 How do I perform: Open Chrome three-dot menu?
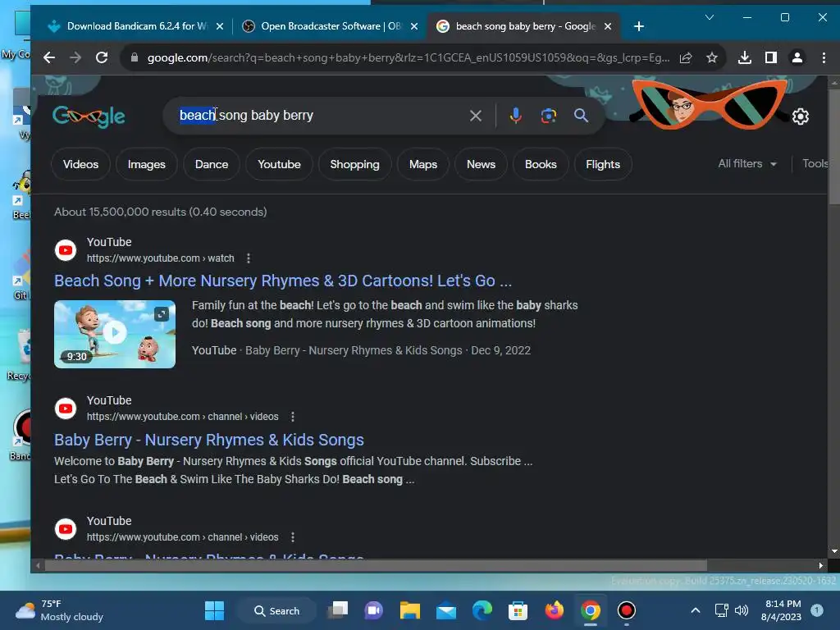(824, 57)
